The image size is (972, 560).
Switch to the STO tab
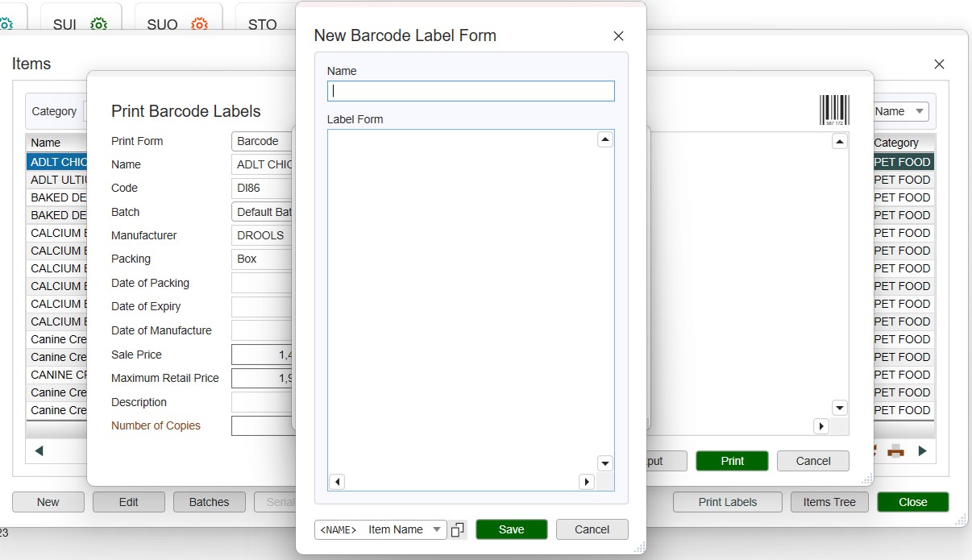pos(263,24)
